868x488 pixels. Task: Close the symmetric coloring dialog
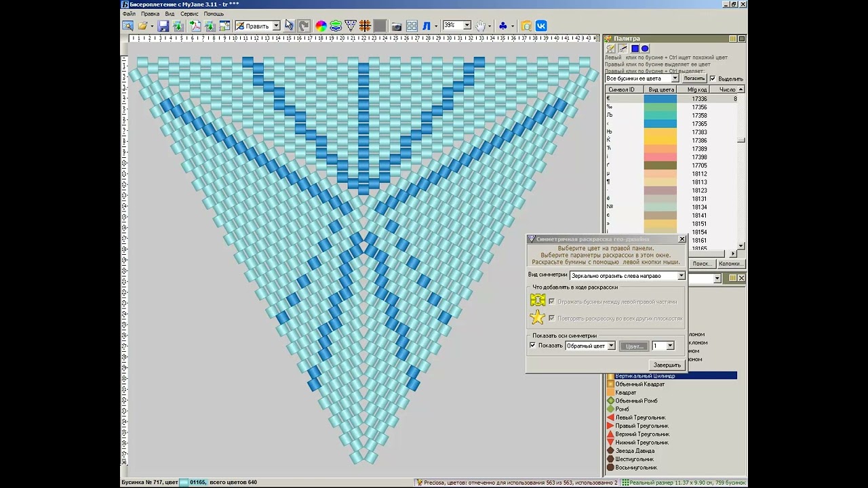click(x=682, y=239)
